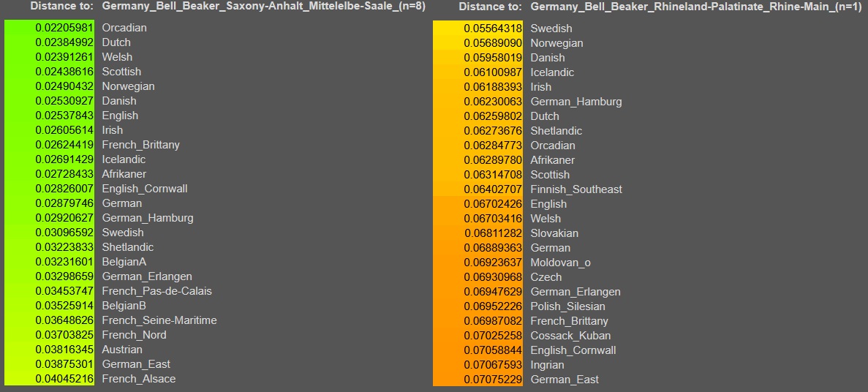
Task: Select Icelandic in the Saxony-Anhalt list
Action: coord(124,159)
